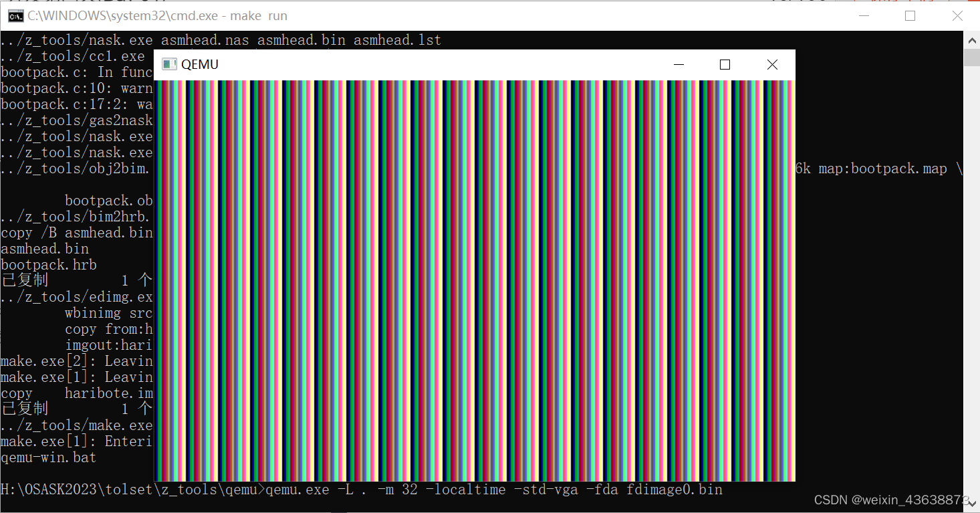
Task: Click the 'asmhead.bin' output line
Action: coord(45,249)
